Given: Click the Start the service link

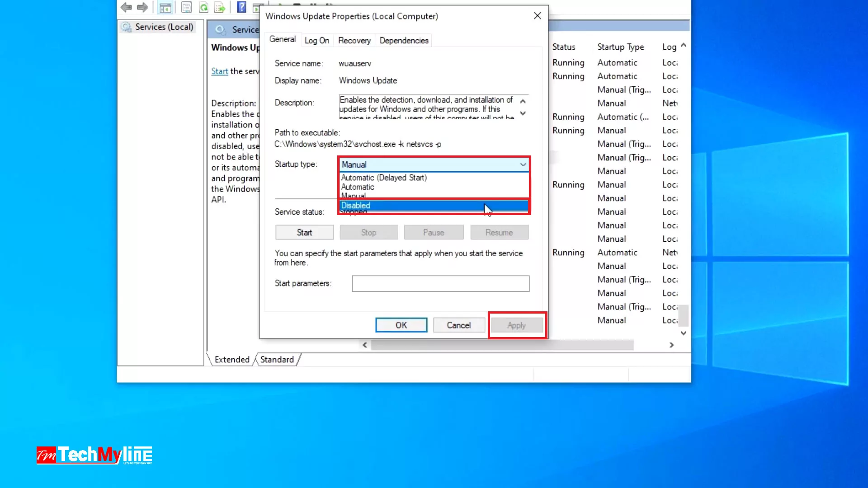Looking at the screenshot, I should [x=219, y=71].
